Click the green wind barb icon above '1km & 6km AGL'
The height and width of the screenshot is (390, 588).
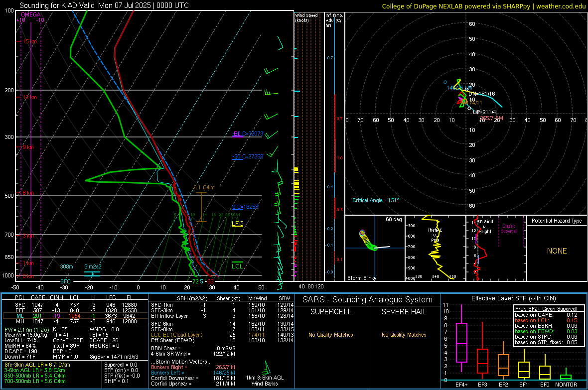tap(266, 367)
